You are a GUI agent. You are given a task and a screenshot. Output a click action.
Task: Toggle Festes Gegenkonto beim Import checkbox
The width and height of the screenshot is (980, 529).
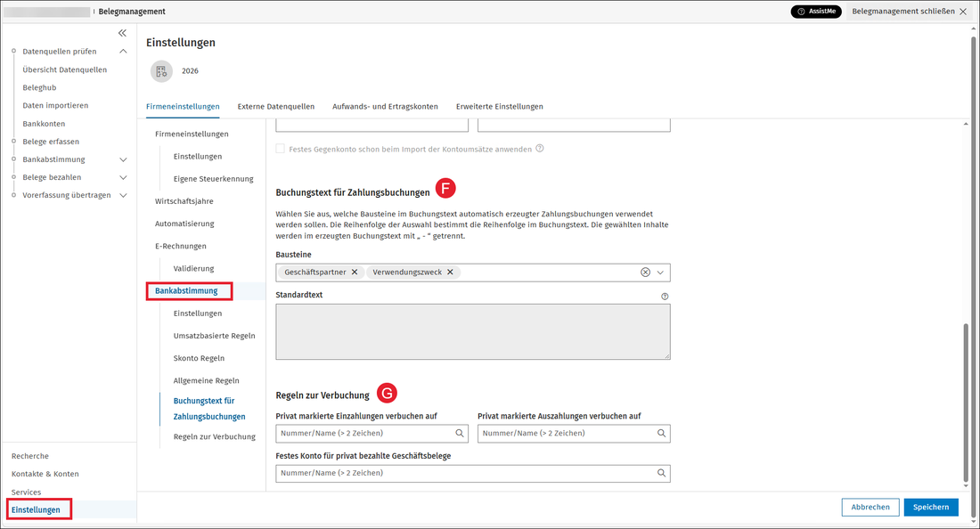point(280,149)
